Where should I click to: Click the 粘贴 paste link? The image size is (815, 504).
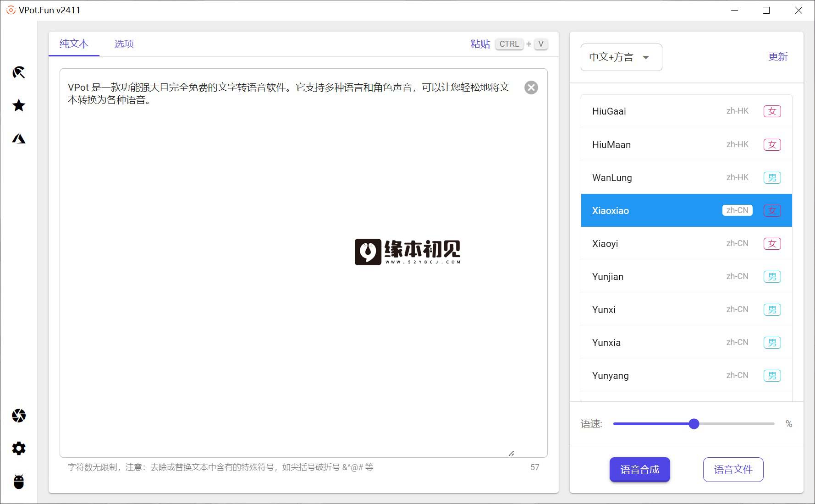pos(480,44)
